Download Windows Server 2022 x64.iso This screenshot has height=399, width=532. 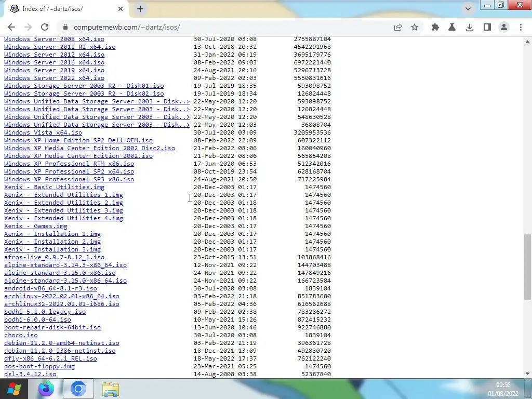54,78
